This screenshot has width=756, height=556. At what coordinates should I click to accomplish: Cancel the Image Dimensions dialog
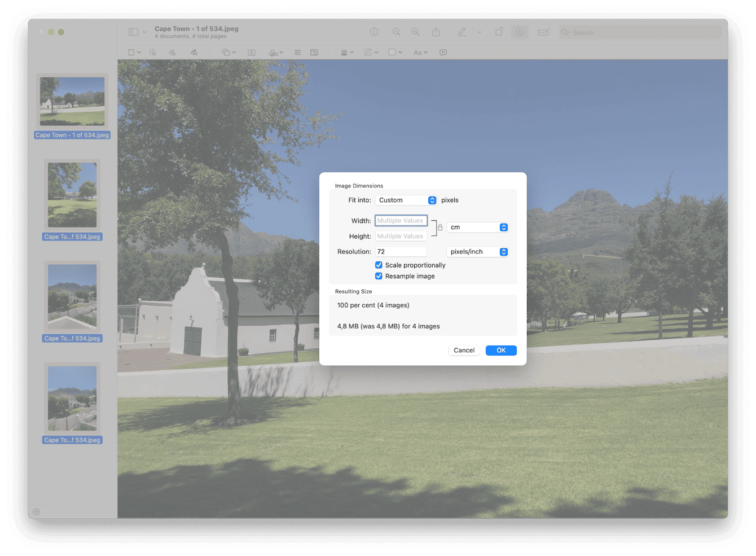point(464,350)
